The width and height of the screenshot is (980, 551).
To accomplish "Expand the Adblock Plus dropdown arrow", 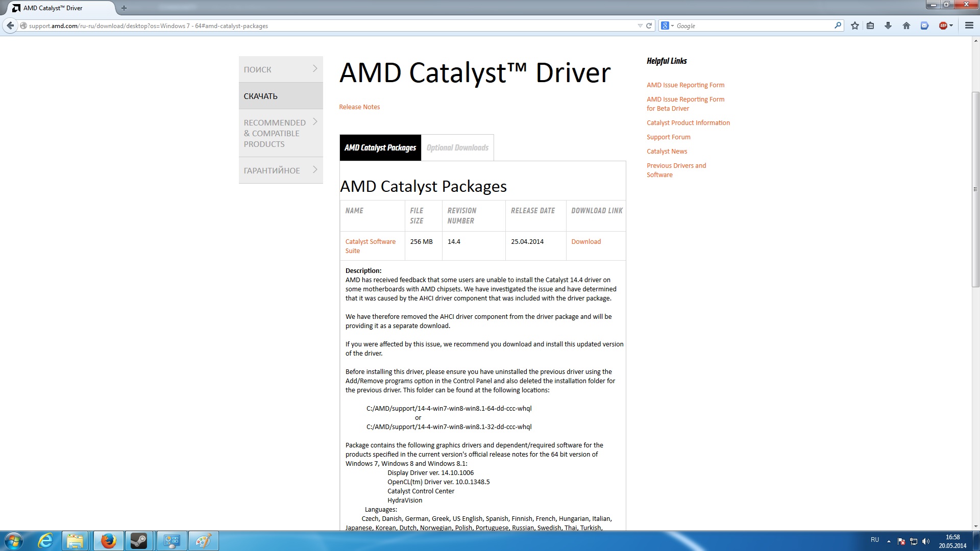I will (x=951, y=26).
